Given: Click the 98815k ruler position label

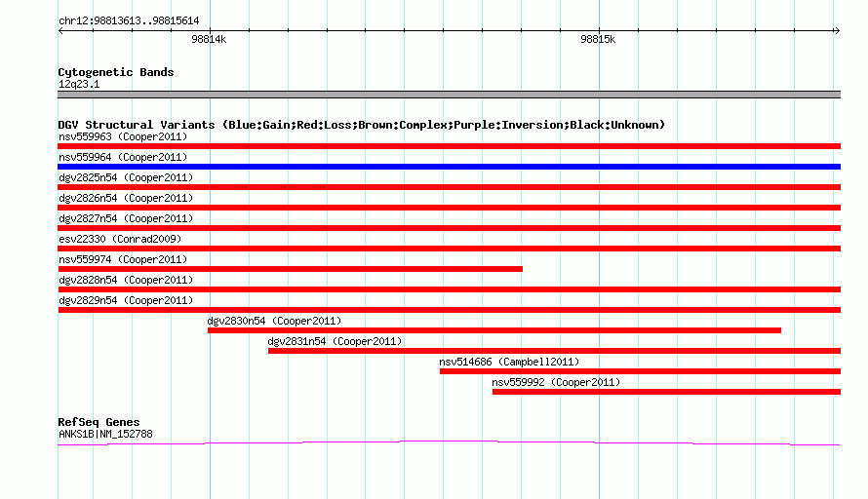Looking at the screenshot, I should 598,39.
